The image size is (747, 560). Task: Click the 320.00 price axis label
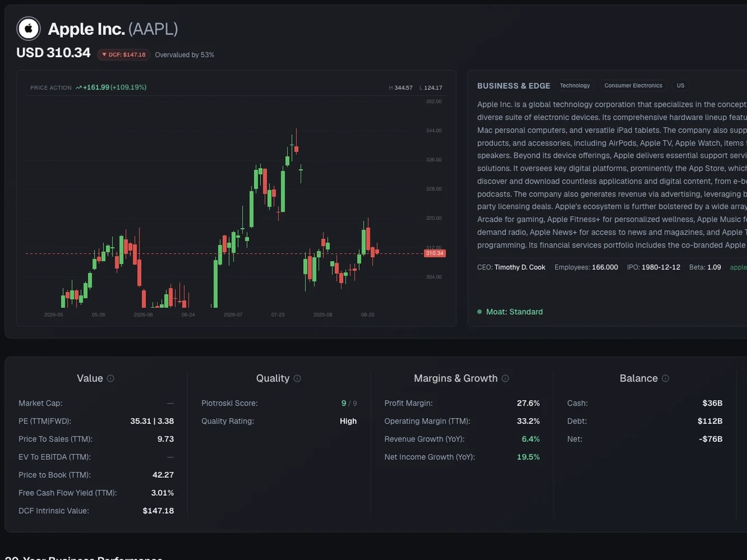[x=434, y=218]
